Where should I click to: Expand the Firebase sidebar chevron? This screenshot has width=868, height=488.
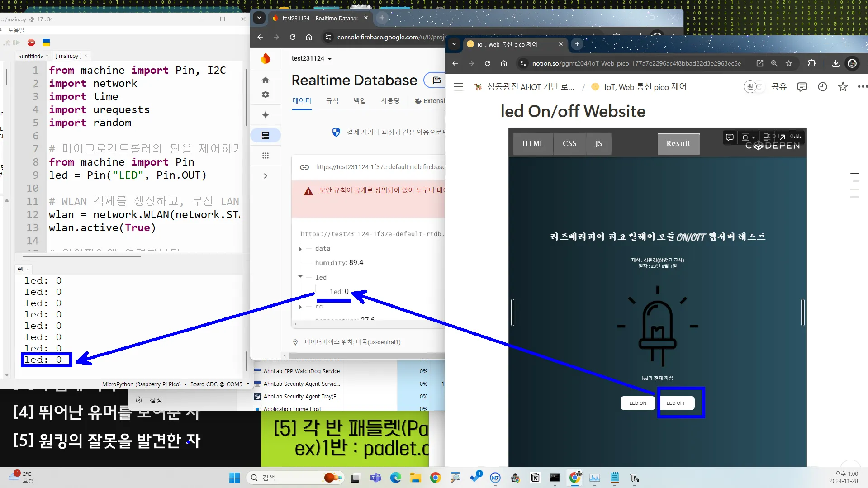[x=266, y=176]
